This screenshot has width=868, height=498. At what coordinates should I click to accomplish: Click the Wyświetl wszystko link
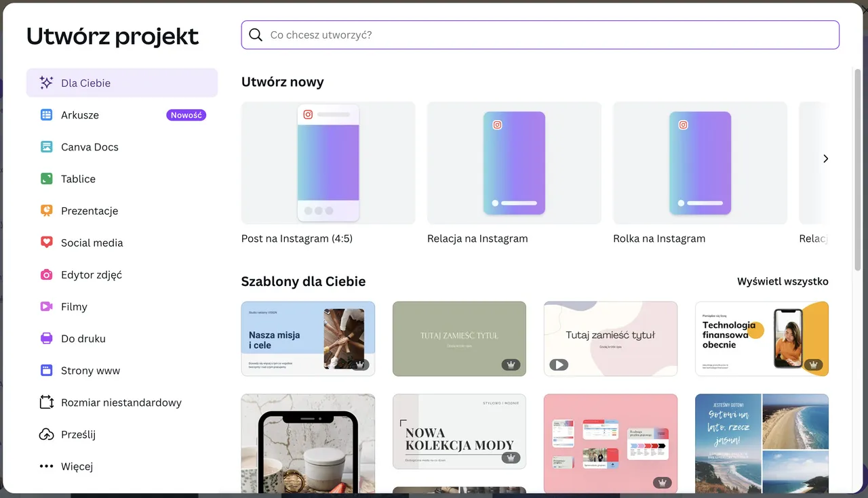[783, 281]
